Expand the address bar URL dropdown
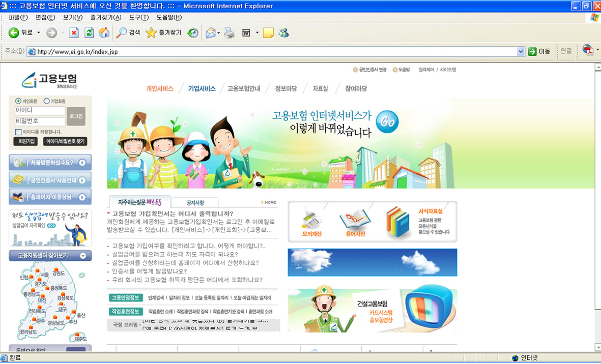 pos(521,51)
